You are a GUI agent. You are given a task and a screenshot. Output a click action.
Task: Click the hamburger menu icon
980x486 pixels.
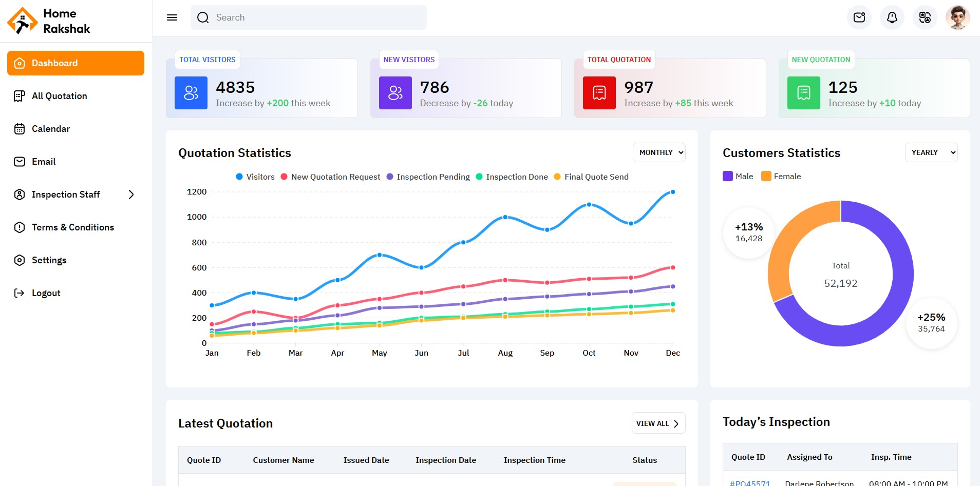pyautogui.click(x=172, y=17)
